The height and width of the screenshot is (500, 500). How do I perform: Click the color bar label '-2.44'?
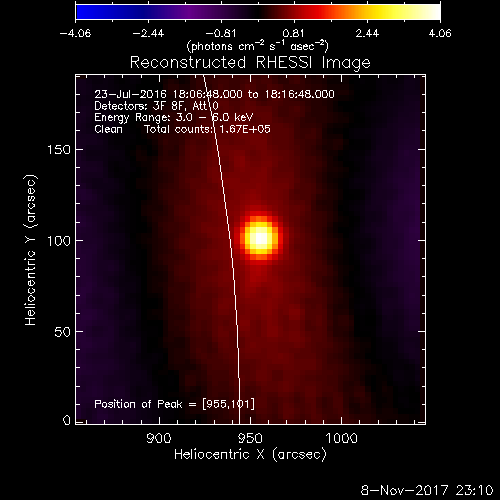[148, 33]
